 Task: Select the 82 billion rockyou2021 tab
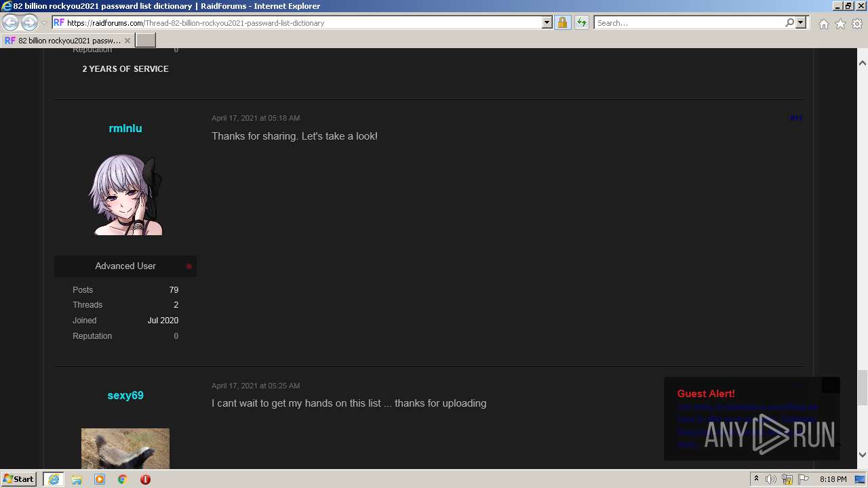coord(67,41)
